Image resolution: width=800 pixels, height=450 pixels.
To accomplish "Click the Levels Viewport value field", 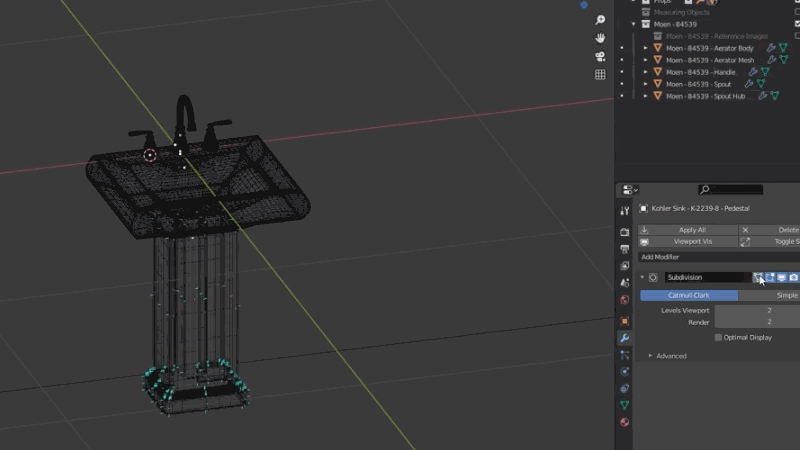I will [x=757, y=310].
